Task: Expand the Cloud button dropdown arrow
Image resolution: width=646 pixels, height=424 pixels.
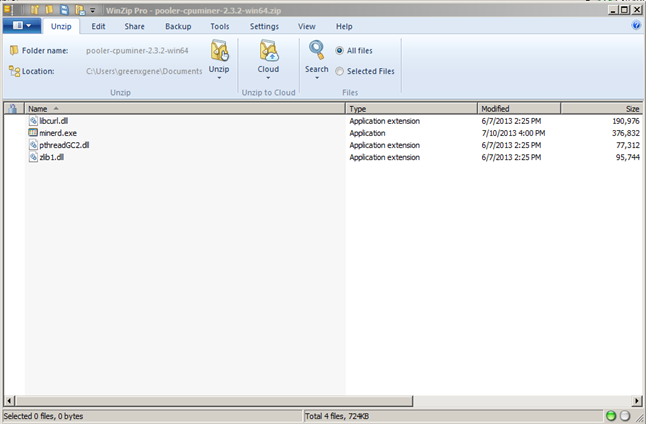Action: coord(268,78)
